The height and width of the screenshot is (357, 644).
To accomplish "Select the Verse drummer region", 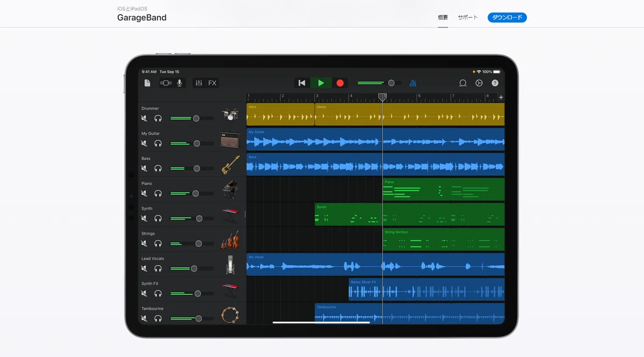I will click(409, 114).
